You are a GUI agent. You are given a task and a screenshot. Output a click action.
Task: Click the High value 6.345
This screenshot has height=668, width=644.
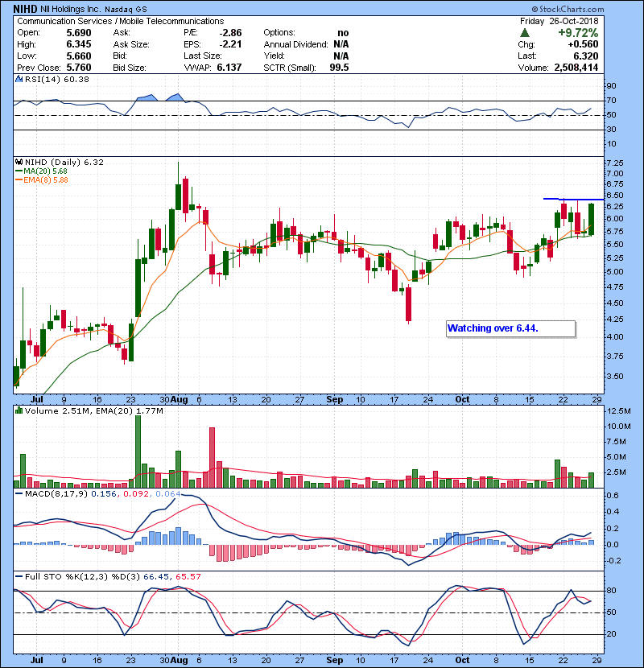pos(79,44)
